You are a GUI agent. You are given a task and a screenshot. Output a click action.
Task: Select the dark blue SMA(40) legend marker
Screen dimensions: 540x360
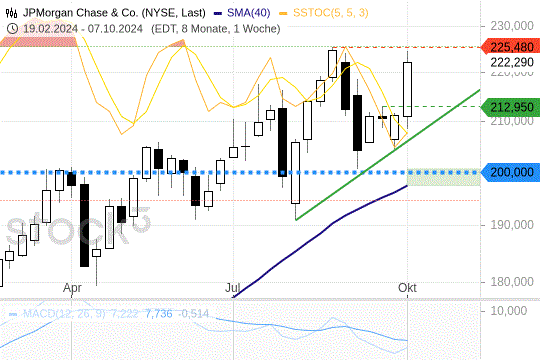(x=218, y=13)
